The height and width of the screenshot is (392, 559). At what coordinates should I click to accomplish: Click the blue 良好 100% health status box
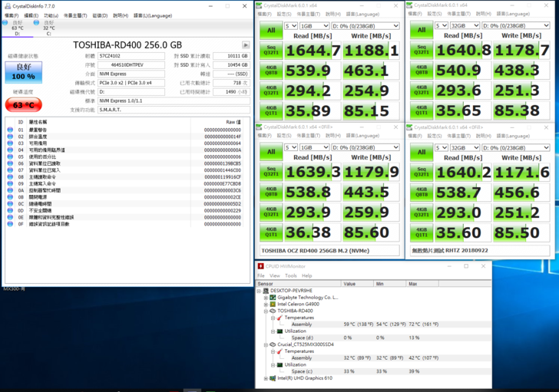pyautogui.click(x=24, y=72)
